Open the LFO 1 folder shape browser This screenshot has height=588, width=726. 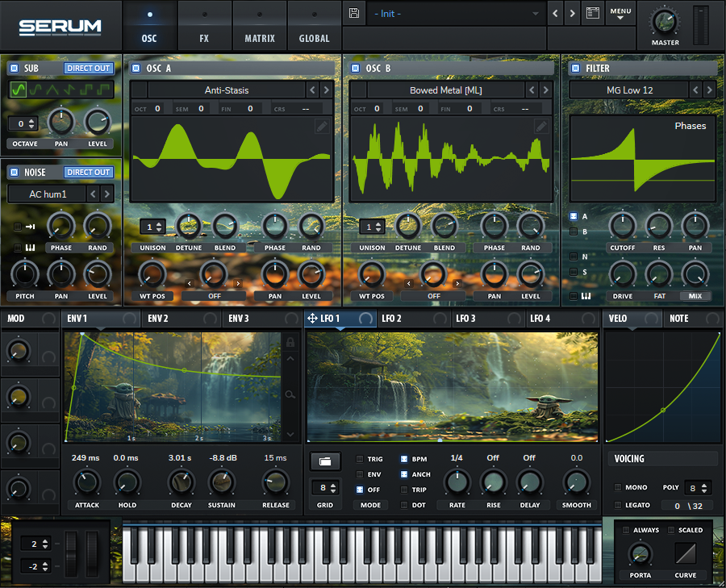click(x=325, y=461)
